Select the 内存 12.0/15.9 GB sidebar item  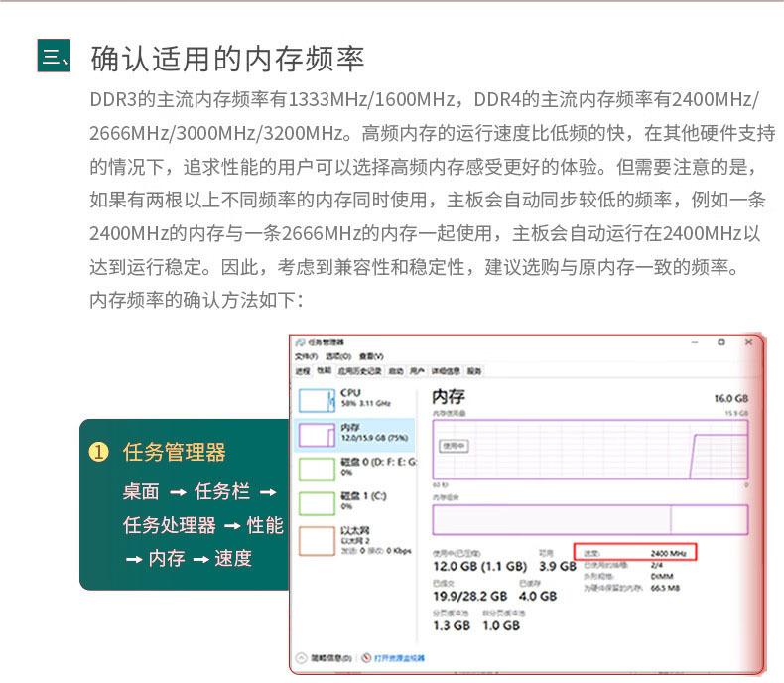354,435
